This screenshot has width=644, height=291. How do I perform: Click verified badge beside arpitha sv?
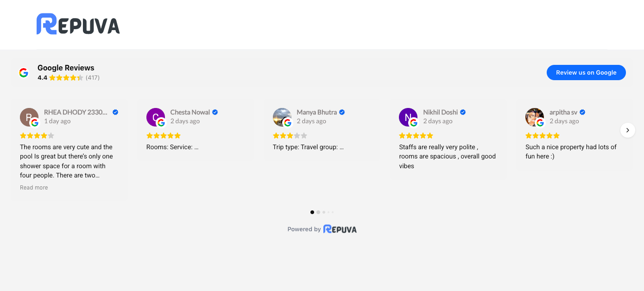[582, 112]
